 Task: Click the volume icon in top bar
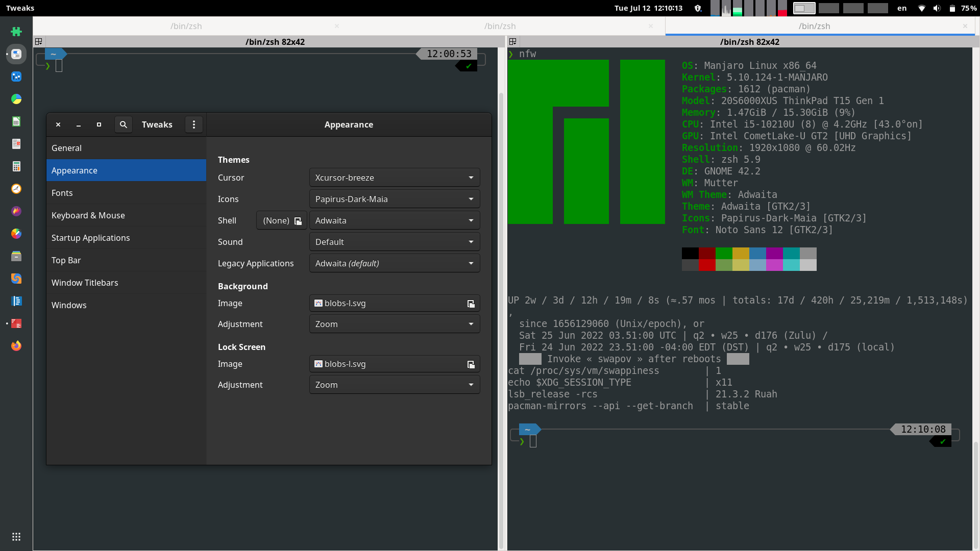click(x=937, y=8)
